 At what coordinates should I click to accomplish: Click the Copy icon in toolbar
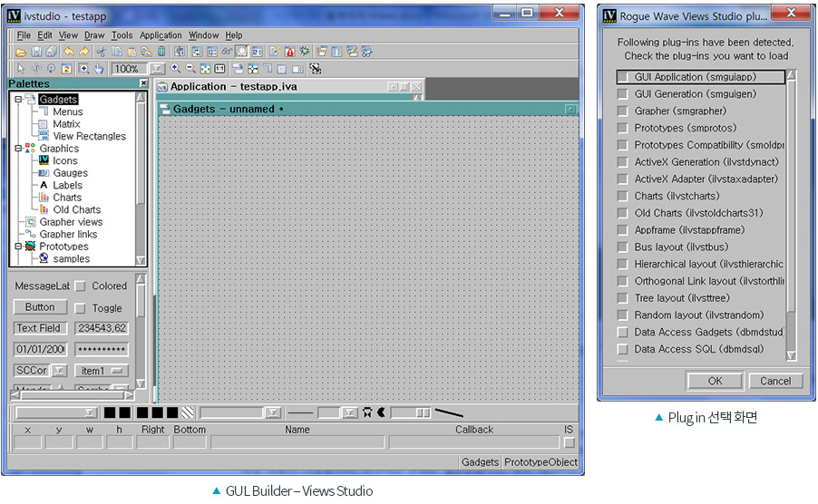117,51
